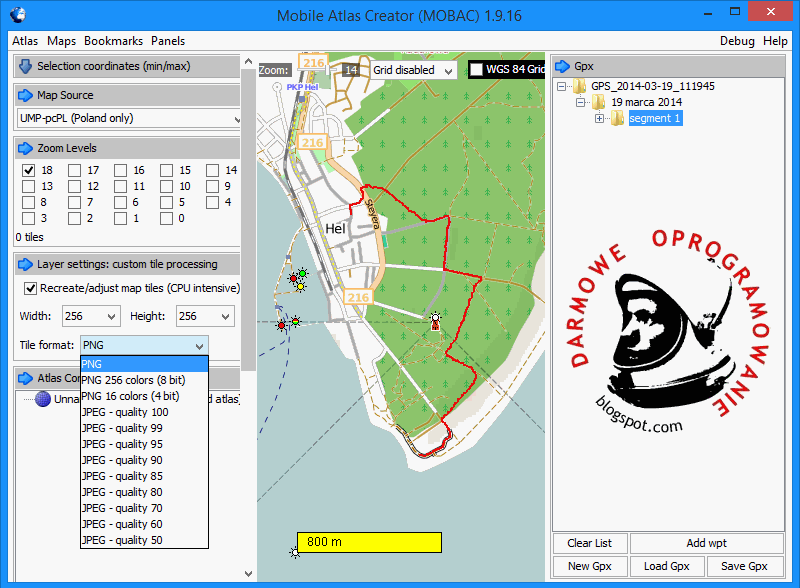Enable zoom level 12 checkbox

tap(74, 186)
